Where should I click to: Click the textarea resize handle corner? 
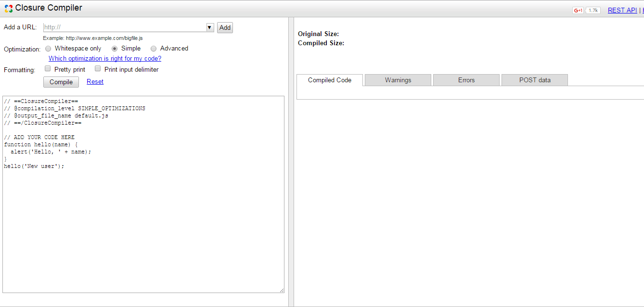tap(282, 290)
